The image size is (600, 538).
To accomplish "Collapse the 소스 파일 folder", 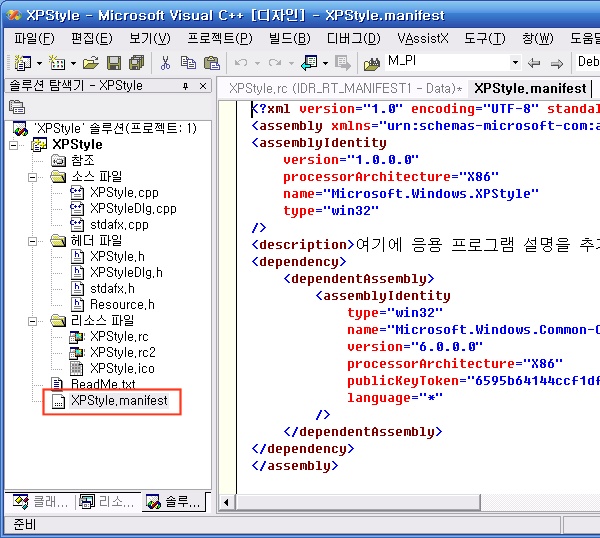I will click(33, 177).
